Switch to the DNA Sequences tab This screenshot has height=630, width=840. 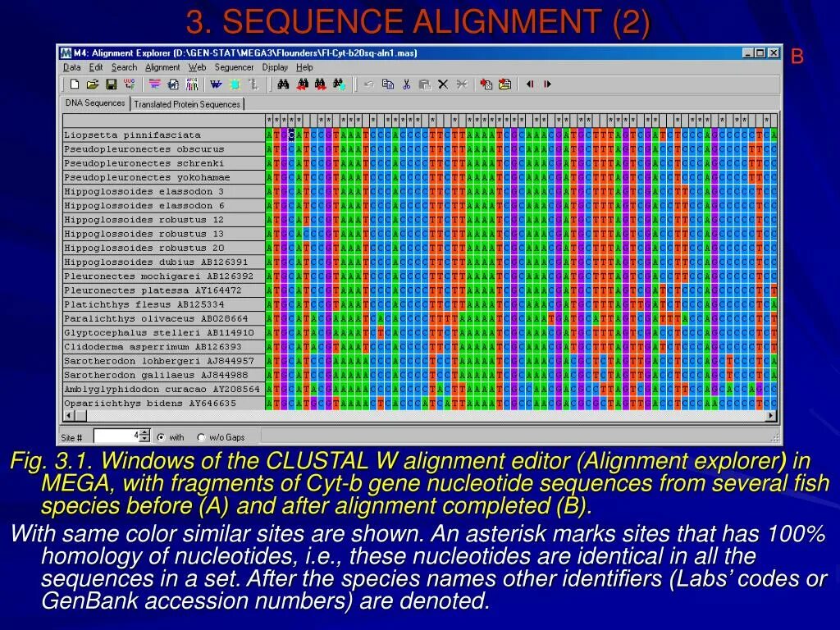tap(95, 103)
